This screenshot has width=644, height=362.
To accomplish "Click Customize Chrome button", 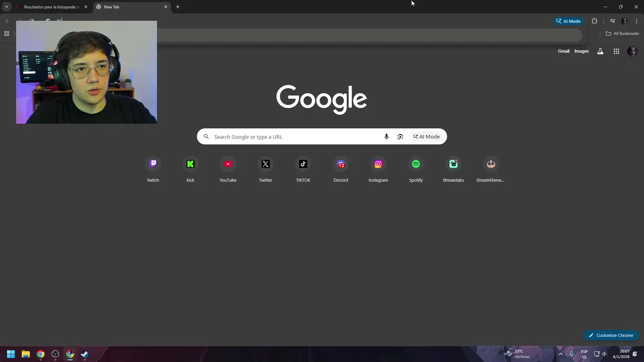I will (611, 335).
